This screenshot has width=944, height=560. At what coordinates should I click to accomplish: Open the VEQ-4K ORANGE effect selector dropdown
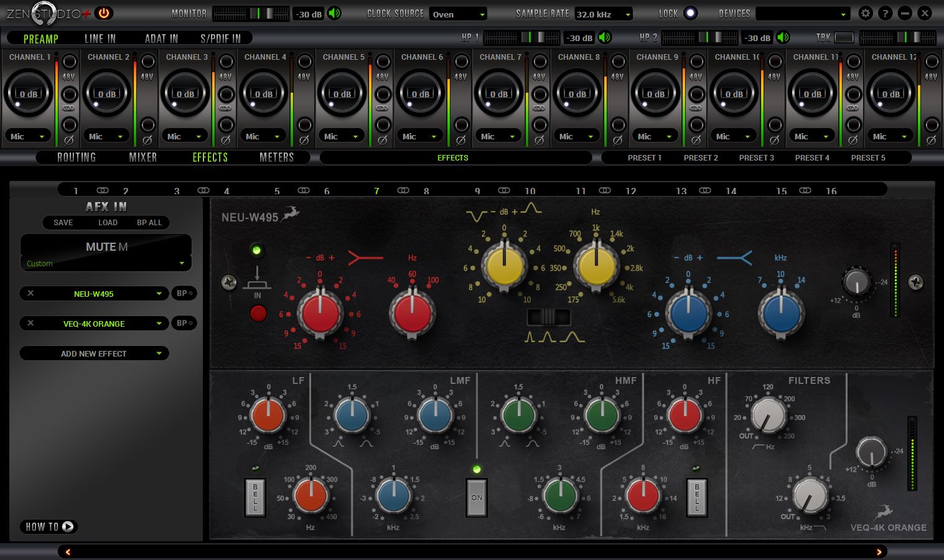click(x=94, y=323)
